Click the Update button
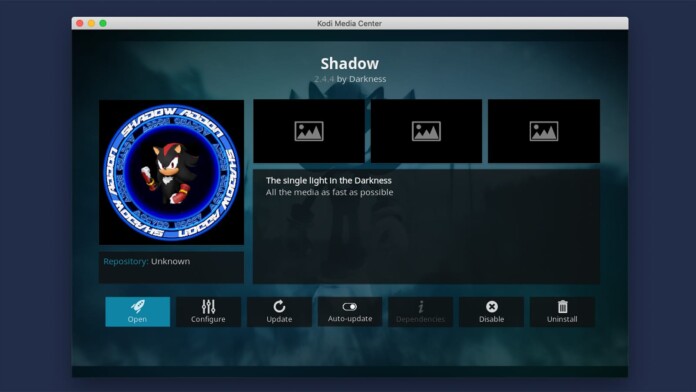Image resolution: width=696 pixels, height=392 pixels. click(x=279, y=312)
